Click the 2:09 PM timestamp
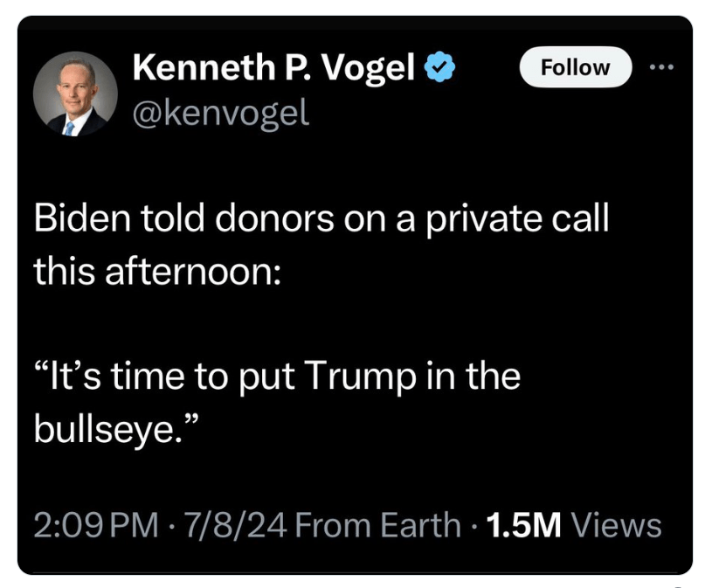 pos(96,525)
